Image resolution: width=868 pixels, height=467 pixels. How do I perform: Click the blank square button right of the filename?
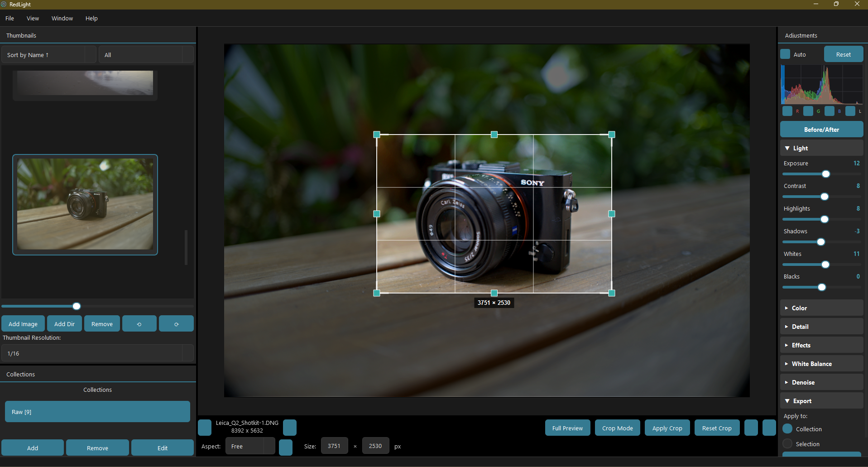(x=290, y=428)
